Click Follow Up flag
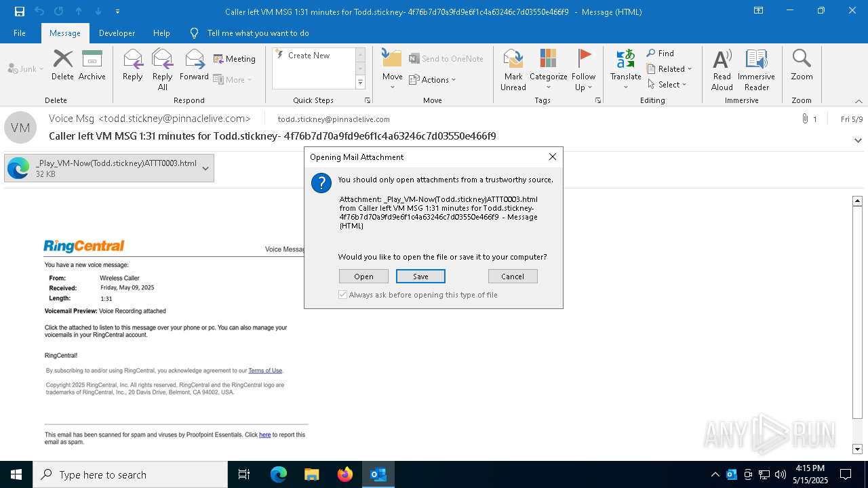The height and width of the screenshot is (488, 868). tap(584, 69)
